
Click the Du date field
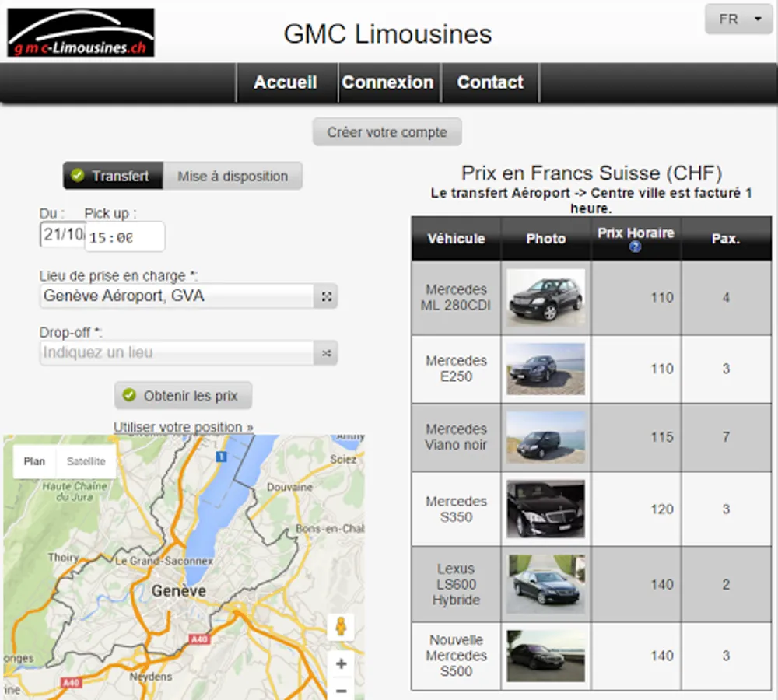tap(62, 234)
